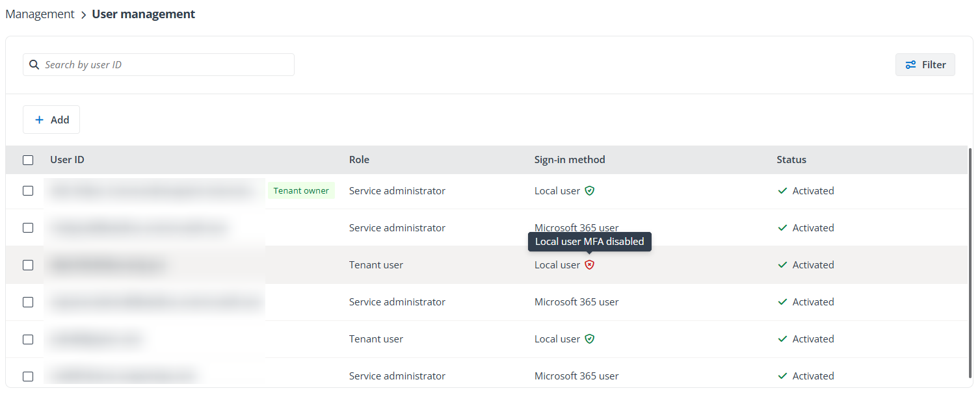Click the Search by user ID field

[158, 64]
